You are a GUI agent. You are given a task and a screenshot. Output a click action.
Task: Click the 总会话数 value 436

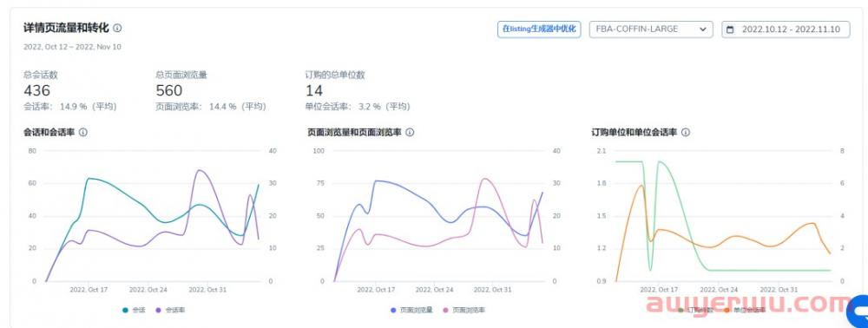(x=36, y=91)
